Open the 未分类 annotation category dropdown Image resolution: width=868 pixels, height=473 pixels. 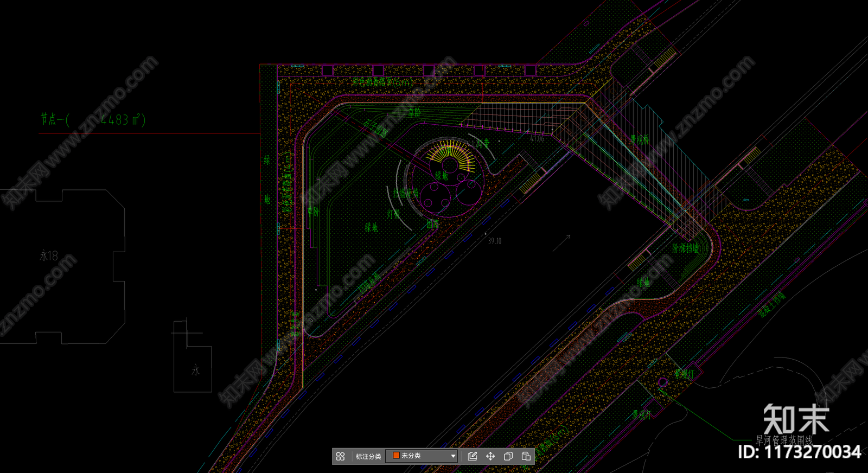(422, 456)
